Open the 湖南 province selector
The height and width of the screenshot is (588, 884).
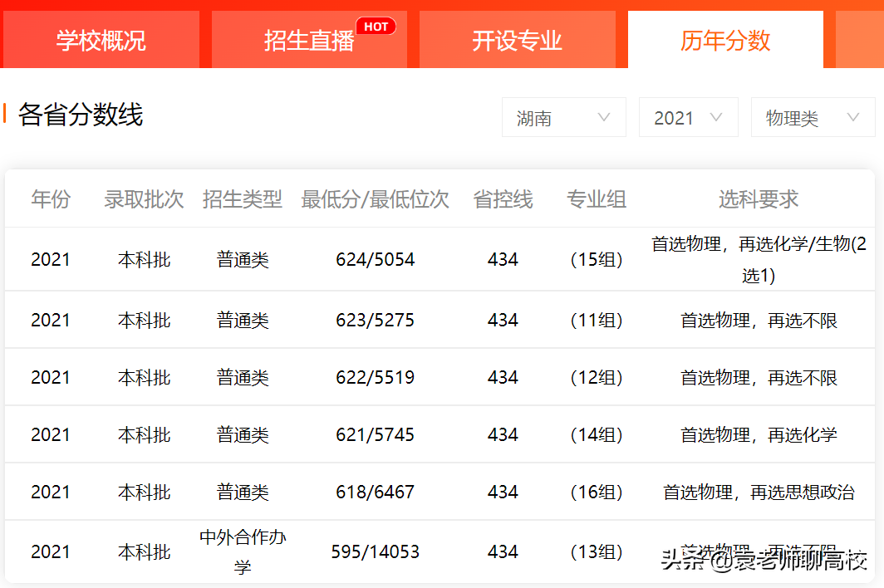point(563,117)
